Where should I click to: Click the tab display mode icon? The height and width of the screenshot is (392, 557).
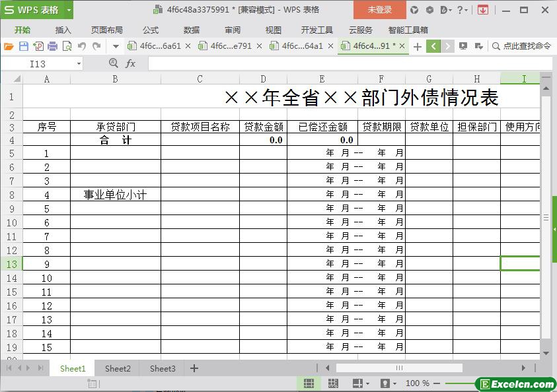[x=463, y=46]
